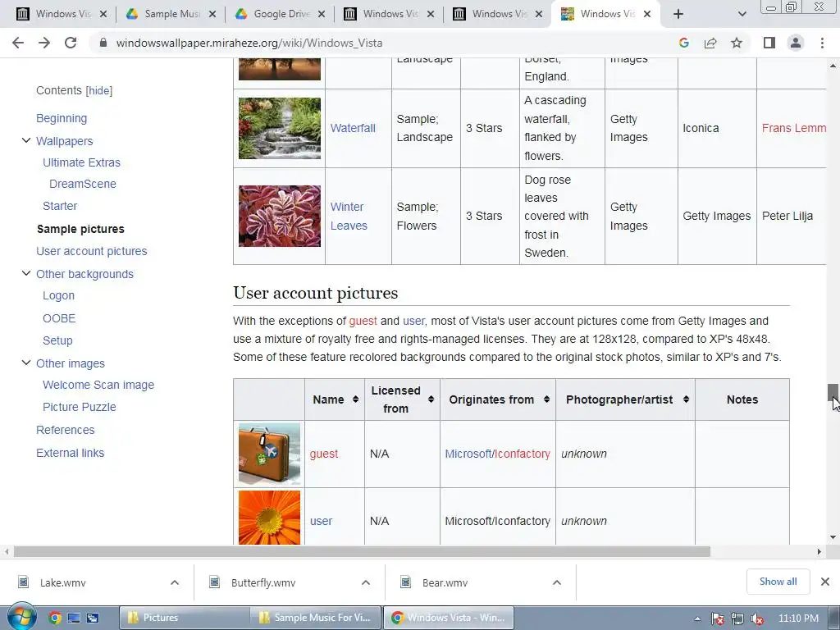
Task: Collapse the Other backgrounds contents section
Action: point(25,273)
